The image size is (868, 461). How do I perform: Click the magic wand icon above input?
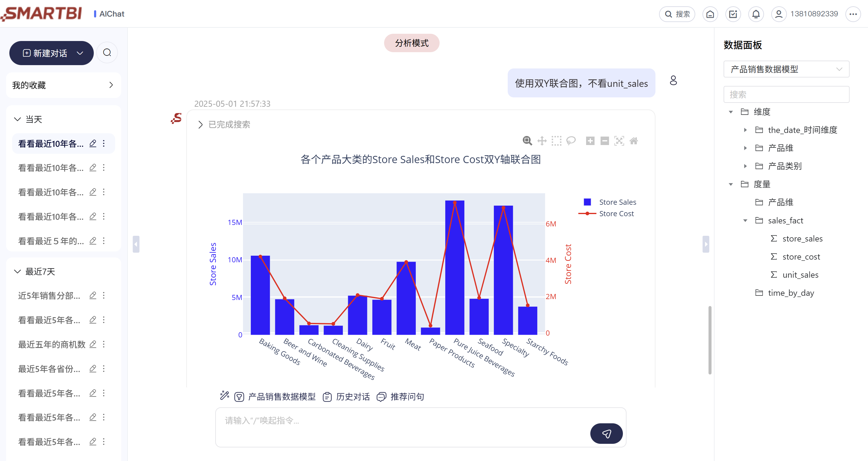point(224,396)
